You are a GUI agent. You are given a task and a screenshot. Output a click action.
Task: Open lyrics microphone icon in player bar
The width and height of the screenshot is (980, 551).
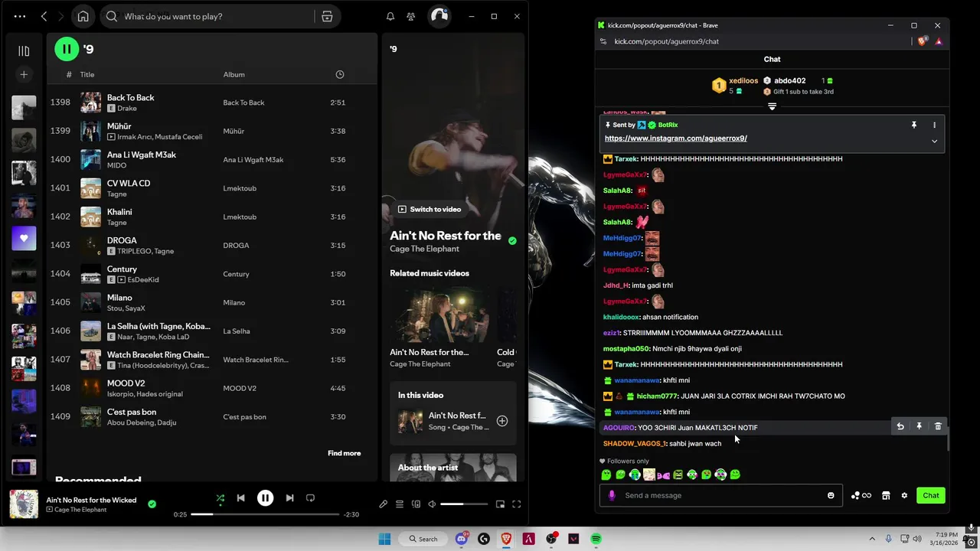[x=383, y=504]
